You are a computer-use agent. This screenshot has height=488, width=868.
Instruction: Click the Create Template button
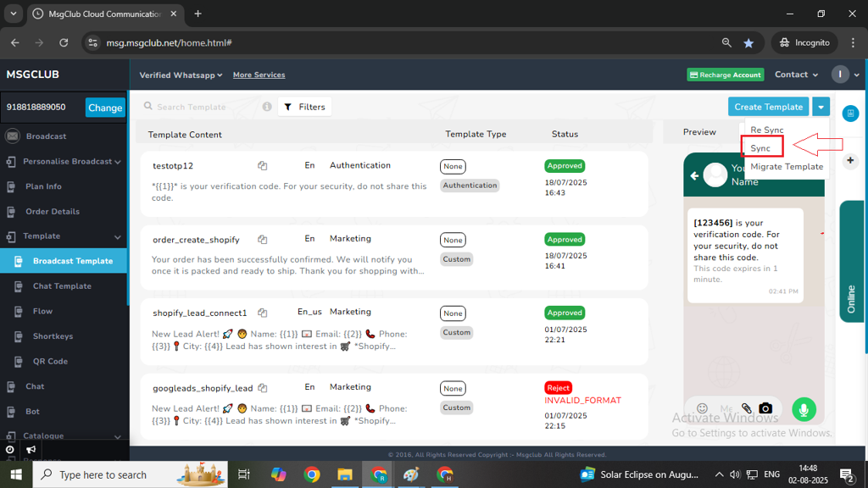(x=768, y=107)
